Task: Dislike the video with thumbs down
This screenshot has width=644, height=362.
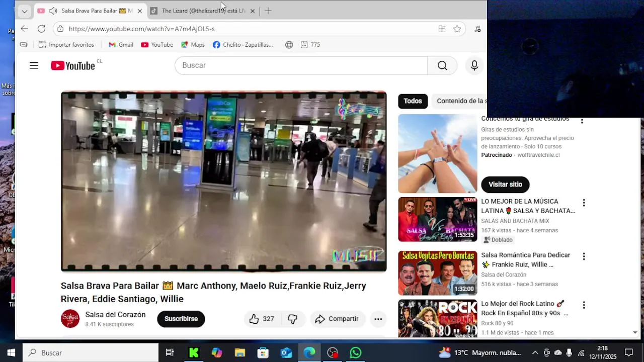Action: [x=292, y=319]
